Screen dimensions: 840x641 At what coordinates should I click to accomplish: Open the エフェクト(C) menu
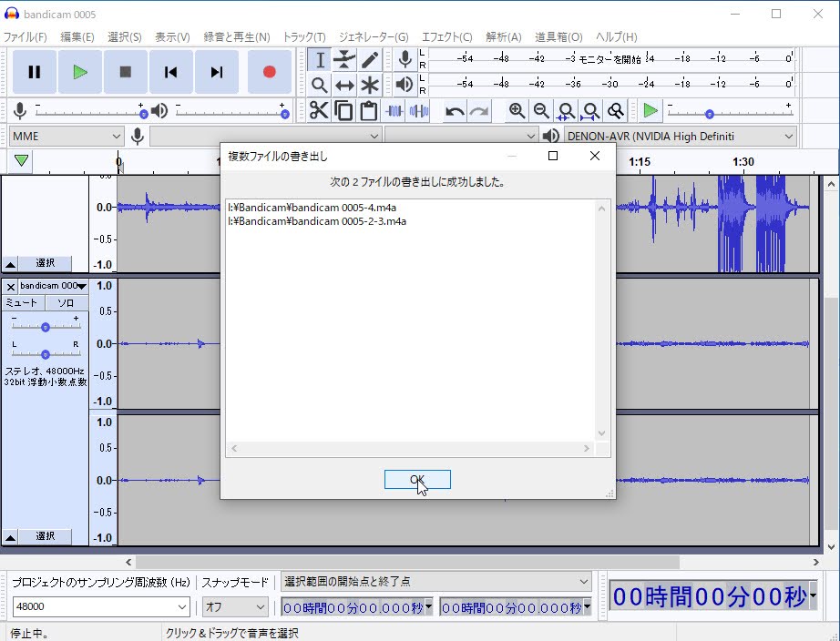click(446, 36)
